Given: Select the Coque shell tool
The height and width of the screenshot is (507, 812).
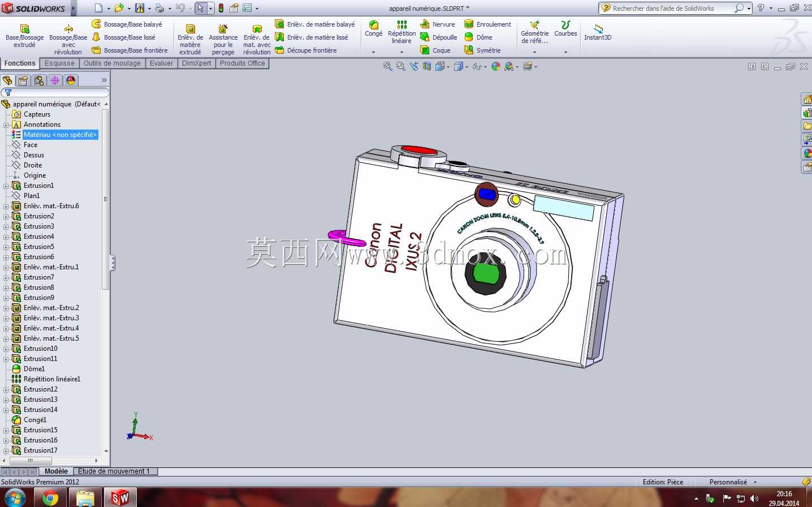Looking at the screenshot, I should click(x=435, y=50).
